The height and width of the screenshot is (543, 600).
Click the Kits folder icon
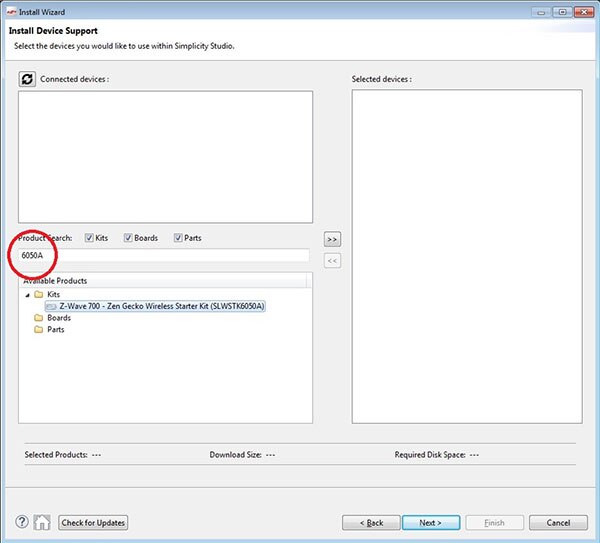[x=39, y=295]
